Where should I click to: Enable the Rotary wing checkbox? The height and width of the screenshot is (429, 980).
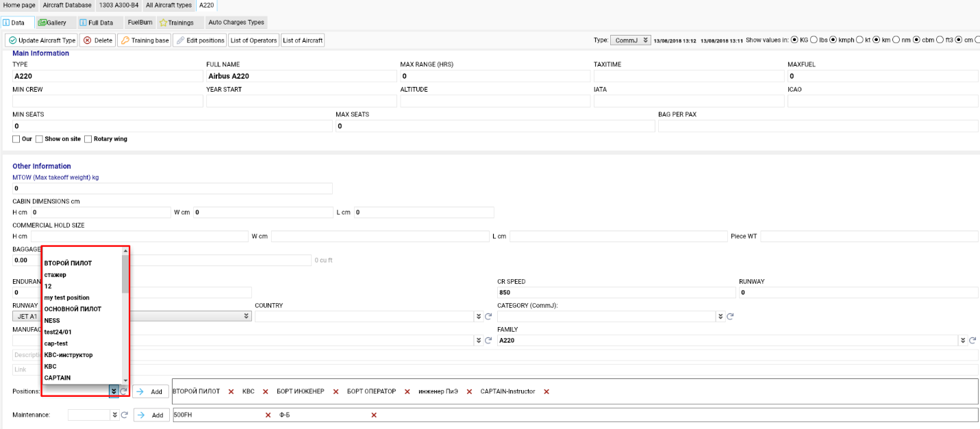pos(88,139)
